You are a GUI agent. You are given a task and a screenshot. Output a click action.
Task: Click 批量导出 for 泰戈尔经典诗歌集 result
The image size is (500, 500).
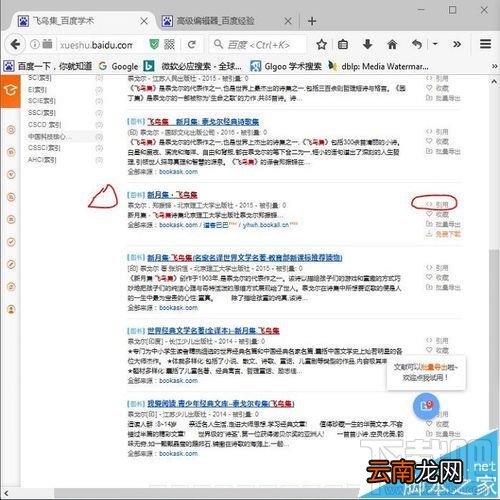tap(443, 151)
